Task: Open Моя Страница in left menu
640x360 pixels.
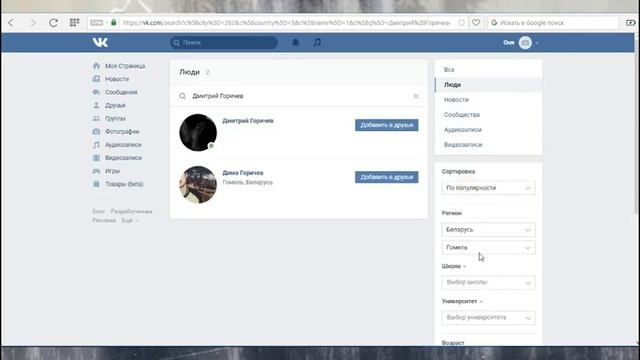Action: [x=125, y=66]
